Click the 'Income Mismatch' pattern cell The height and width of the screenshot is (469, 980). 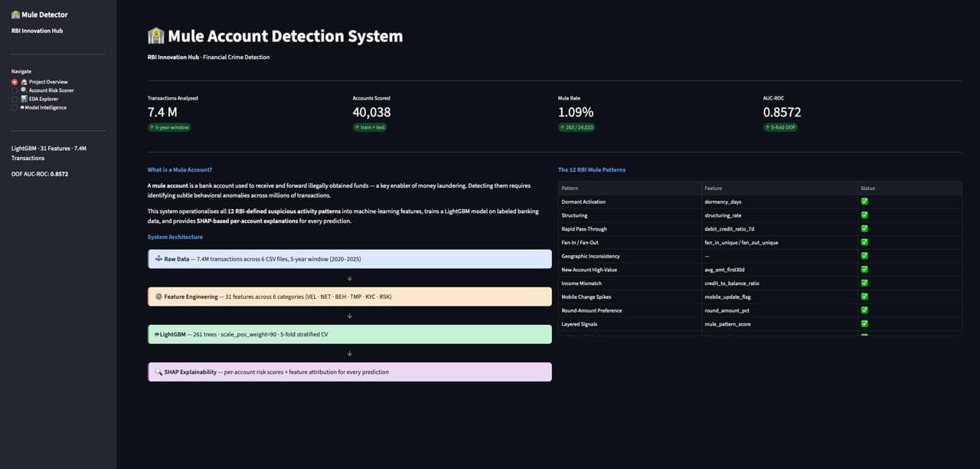pos(630,283)
